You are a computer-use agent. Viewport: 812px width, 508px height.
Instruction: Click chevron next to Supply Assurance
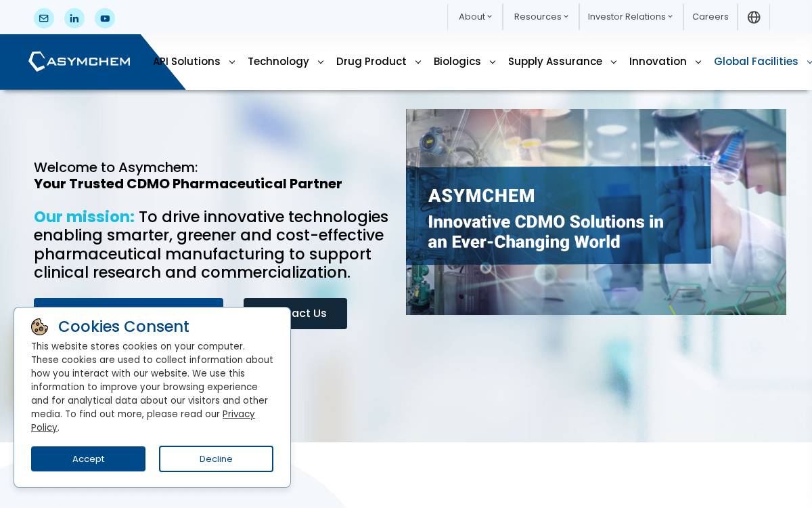pos(614,62)
